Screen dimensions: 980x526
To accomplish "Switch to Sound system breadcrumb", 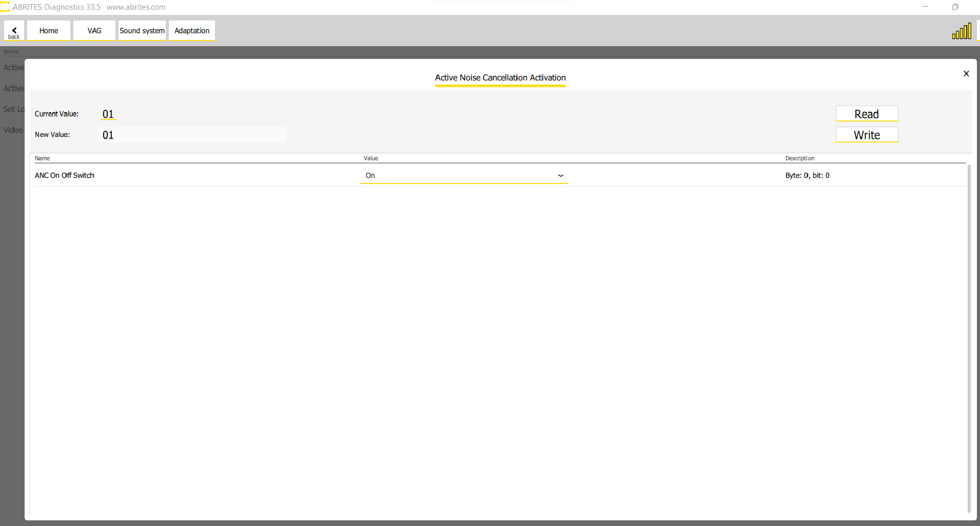I will [142, 31].
